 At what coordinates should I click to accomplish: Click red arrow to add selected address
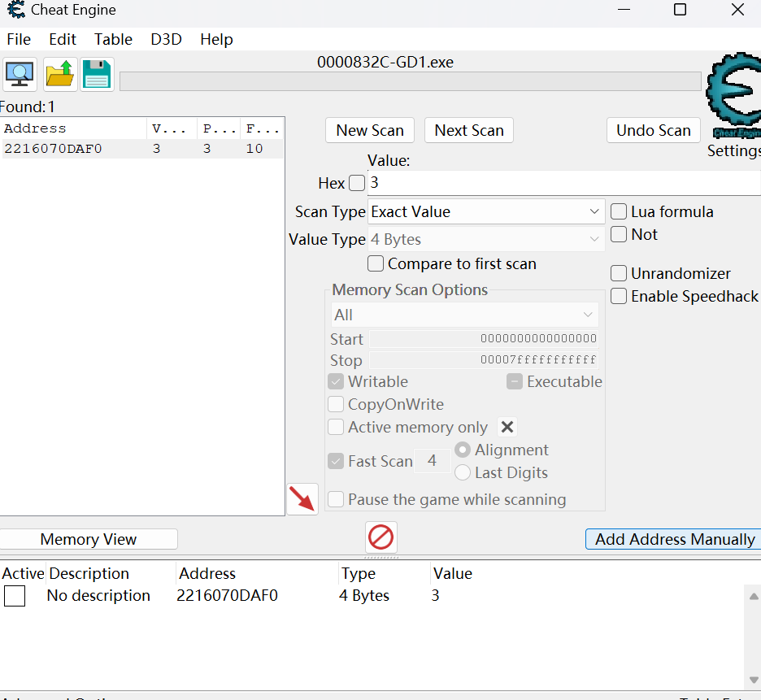click(x=302, y=499)
